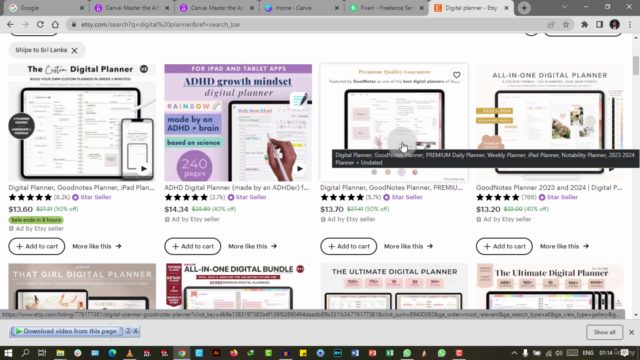640x360 pixels.
Task: Open Microsoft Word from the taskbar
Action: (x=355, y=353)
